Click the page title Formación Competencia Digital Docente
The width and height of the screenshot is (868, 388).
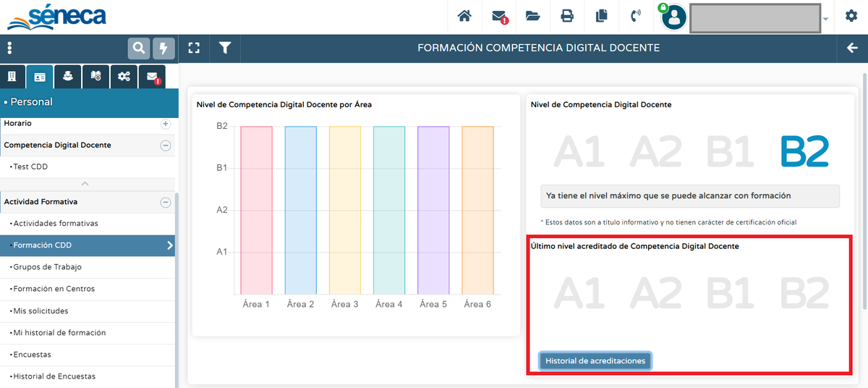pyautogui.click(x=539, y=48)
